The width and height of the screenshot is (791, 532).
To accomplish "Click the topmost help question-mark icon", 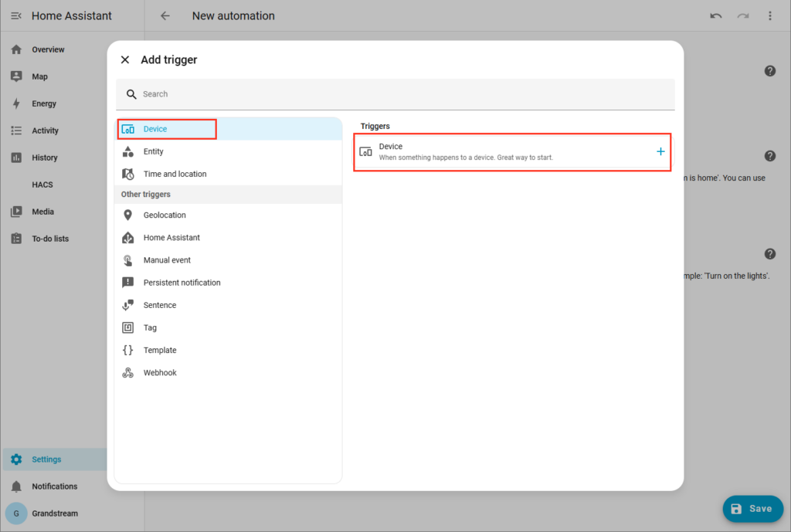I will (770, 71).
